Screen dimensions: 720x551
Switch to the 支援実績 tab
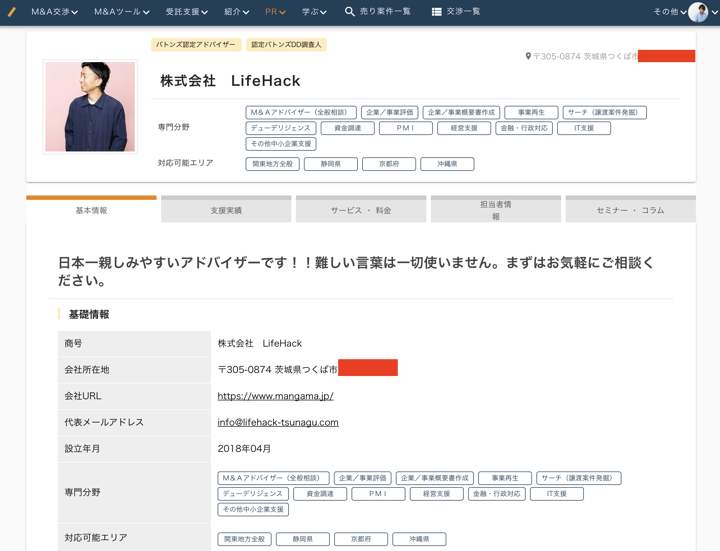(x=226, y=211)
